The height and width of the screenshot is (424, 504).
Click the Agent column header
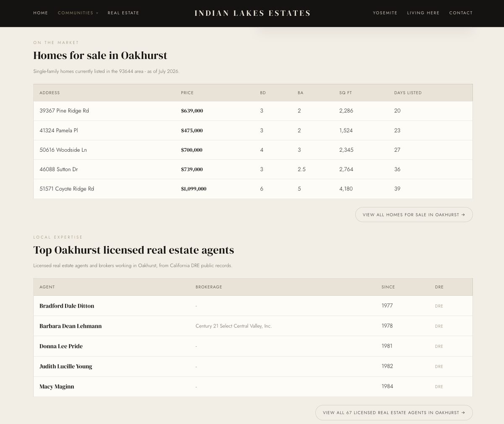(x=47, y=287)
